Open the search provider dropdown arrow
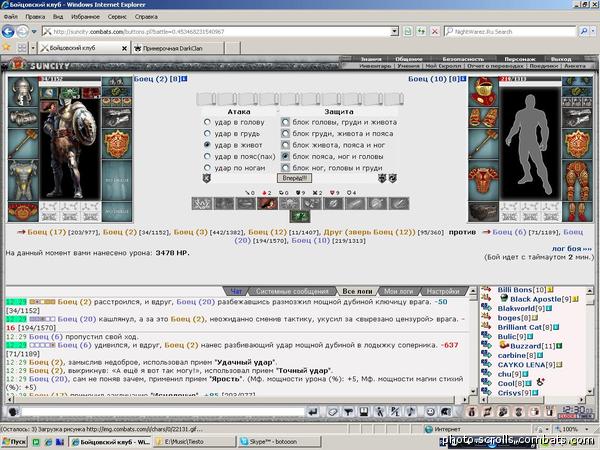The width and height of the screenshot is (600, 450). click(x=595, y=31)
